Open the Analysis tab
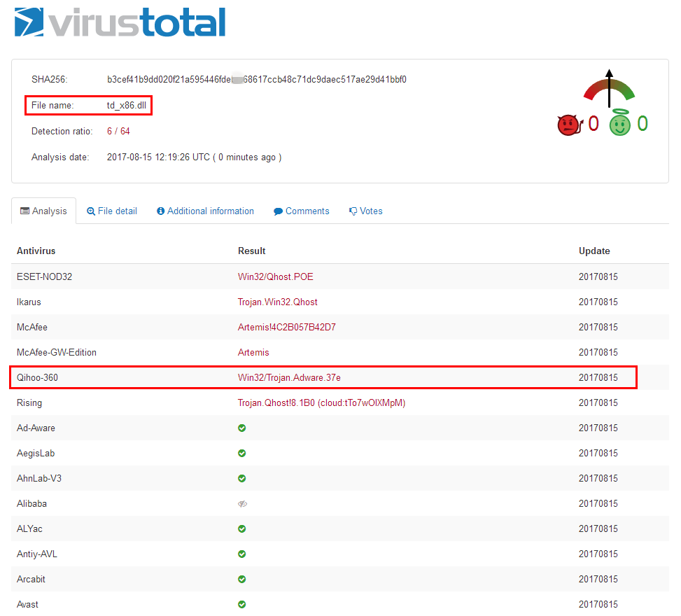 [x=44, y=211]
